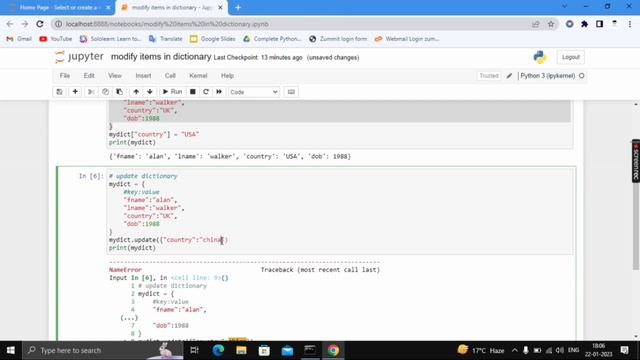Open the notification center
The image size is (640, 360).
[x=624, y=350]
